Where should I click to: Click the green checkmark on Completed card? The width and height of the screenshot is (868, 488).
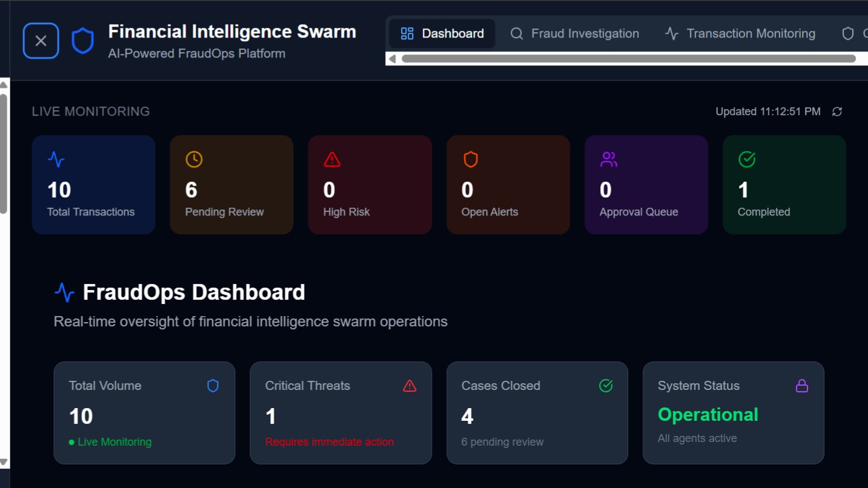coord(747,159)
